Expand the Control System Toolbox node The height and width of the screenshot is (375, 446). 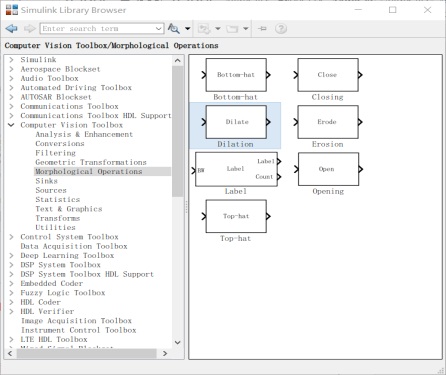(x=11, y=237)
